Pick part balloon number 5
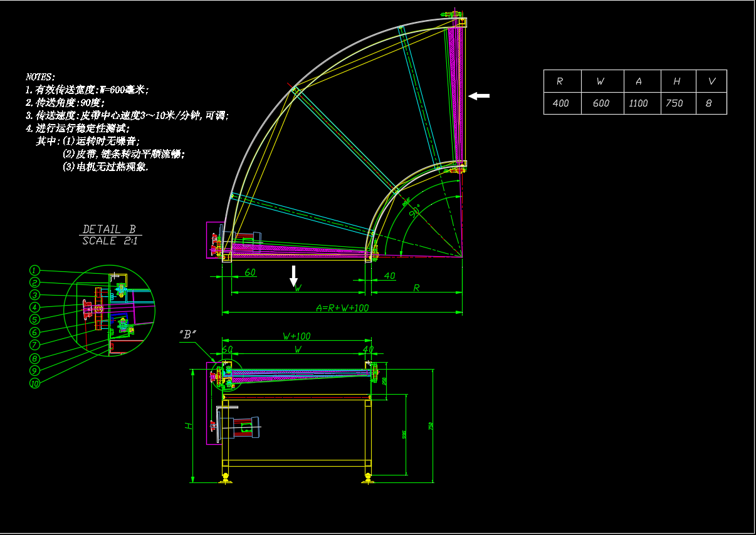 click(x=34, y=319)
